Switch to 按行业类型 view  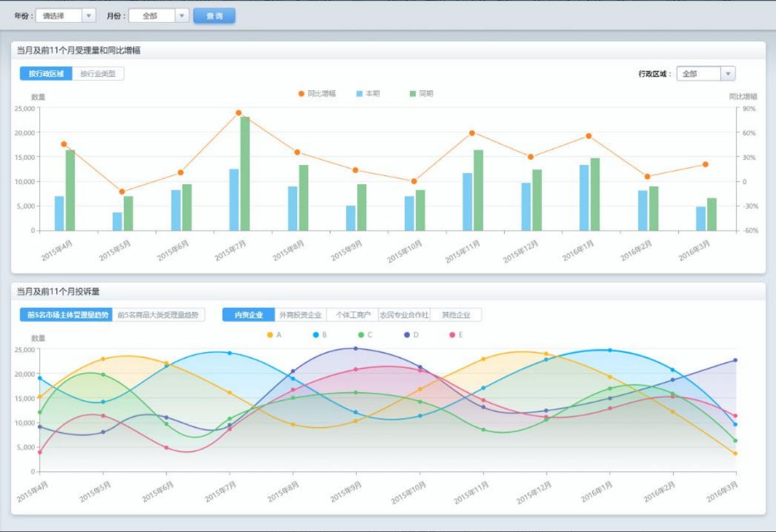(98, 74)
